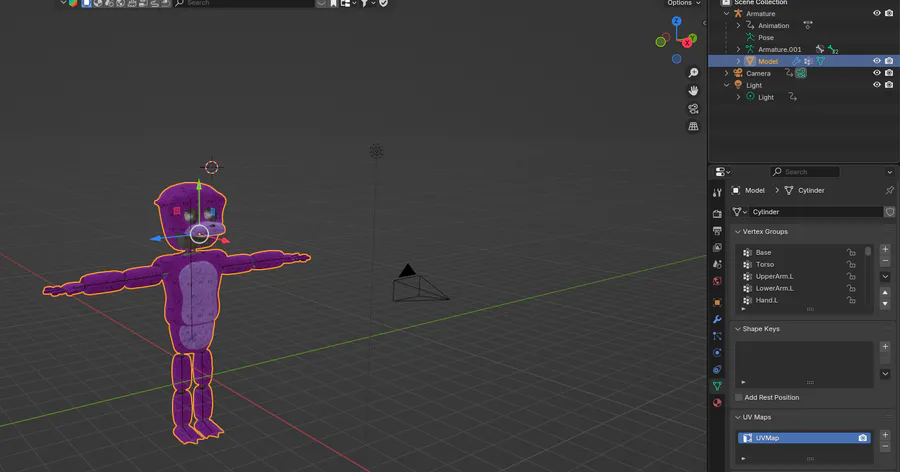The height and width of the screenshot is (472, 900).
Task: Remove the UV map with the minus button
Action: (x=885, y=446)
